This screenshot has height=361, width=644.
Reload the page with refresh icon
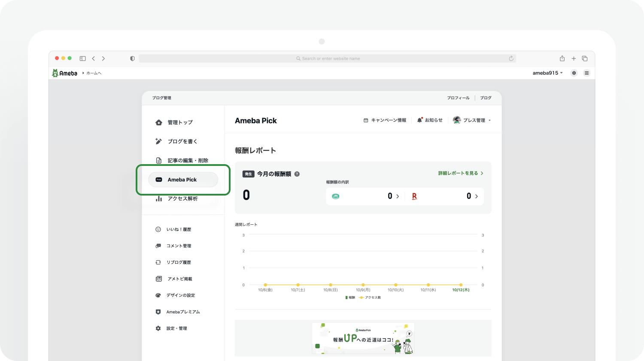511,58
